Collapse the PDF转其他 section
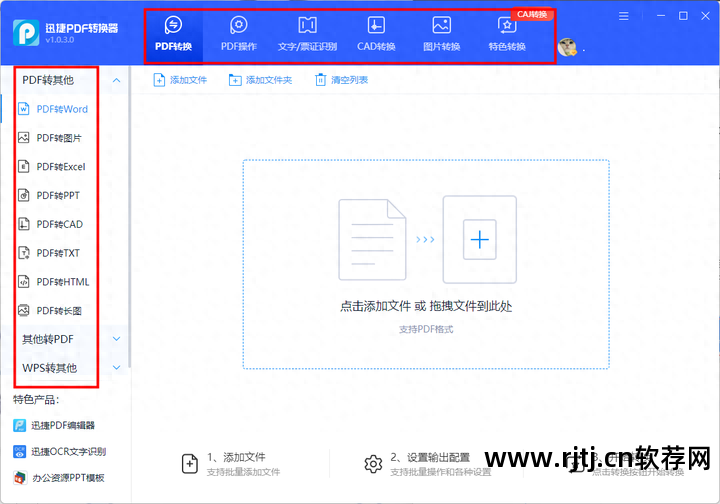The image size is (720, 504). (117, 80)
